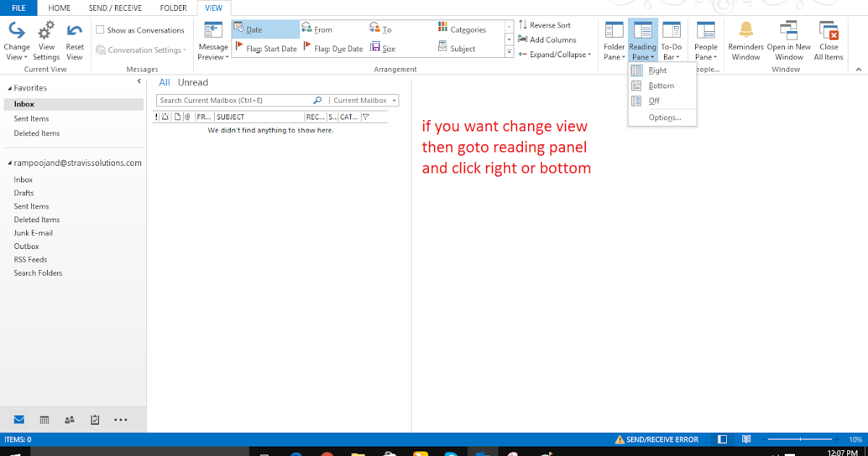Open the Reminders Window
Image resolution: width=868 pixels, height=456 pixels.
point(745,40)
